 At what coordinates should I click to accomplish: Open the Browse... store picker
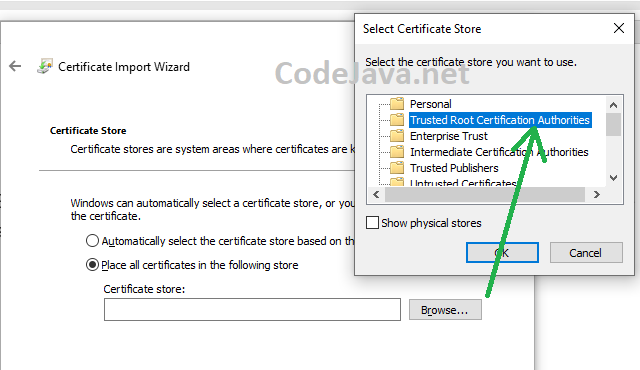click(x=445, y=310)
